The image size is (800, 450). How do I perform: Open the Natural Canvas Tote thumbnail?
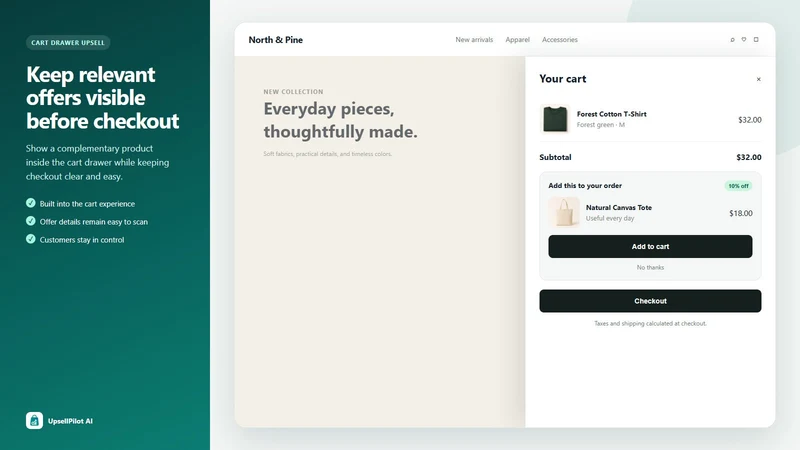564,212
